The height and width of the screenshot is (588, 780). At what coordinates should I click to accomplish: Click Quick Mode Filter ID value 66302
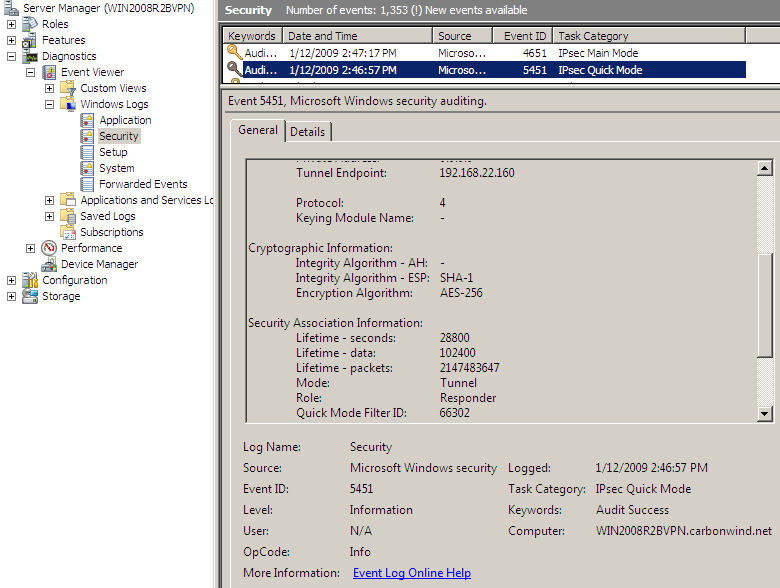click(455, 413)
